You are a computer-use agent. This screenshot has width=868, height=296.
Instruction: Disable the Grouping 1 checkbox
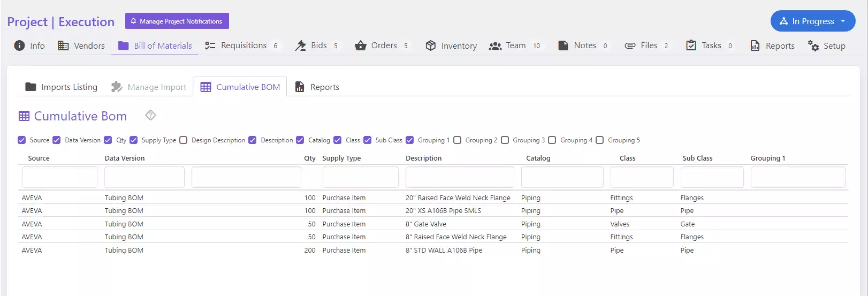point(410,140)
